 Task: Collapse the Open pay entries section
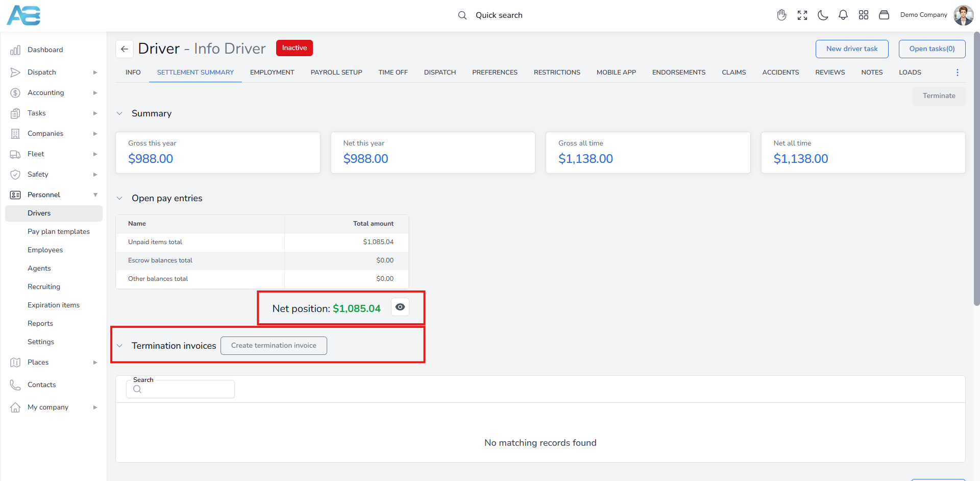(119, 198)
